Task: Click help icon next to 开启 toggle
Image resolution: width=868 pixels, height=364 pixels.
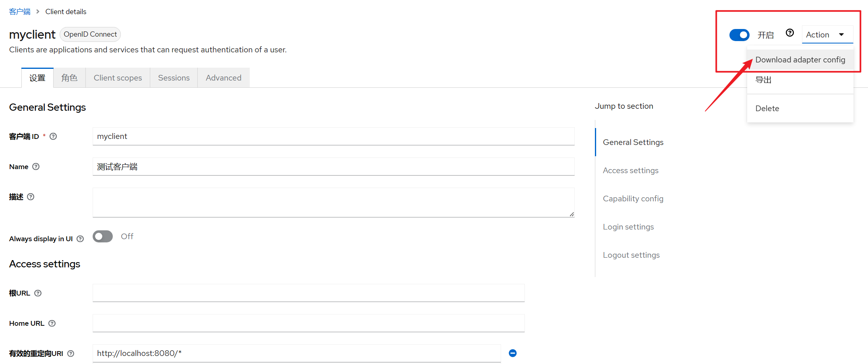Action: click(790, 33)
